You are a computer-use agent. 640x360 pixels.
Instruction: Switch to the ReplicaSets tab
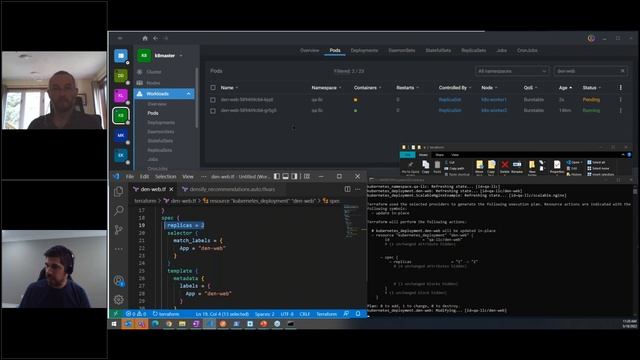[473, 51]
